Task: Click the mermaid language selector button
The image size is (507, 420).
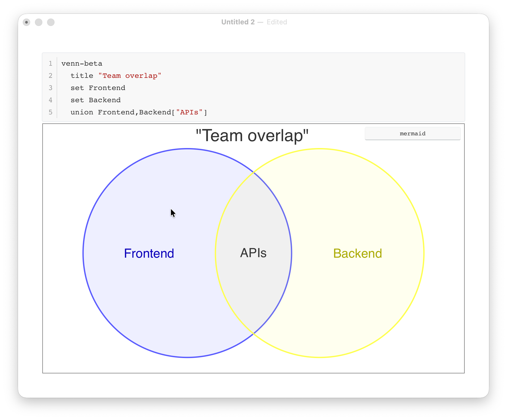Action: click(412, 133)
